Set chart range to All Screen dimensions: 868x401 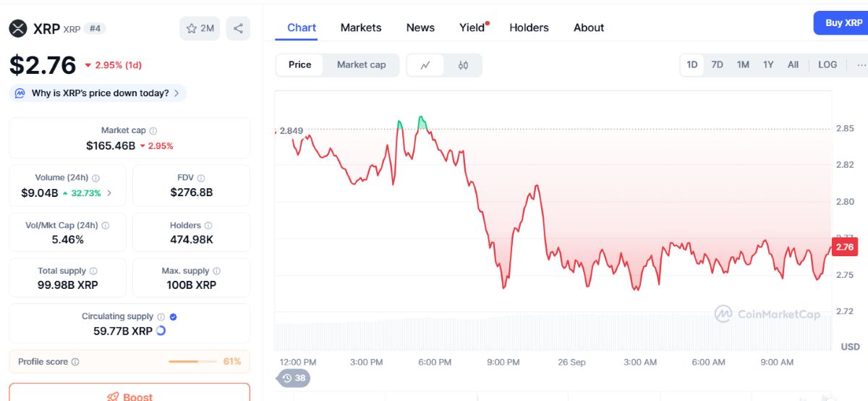tap(793, 64)
